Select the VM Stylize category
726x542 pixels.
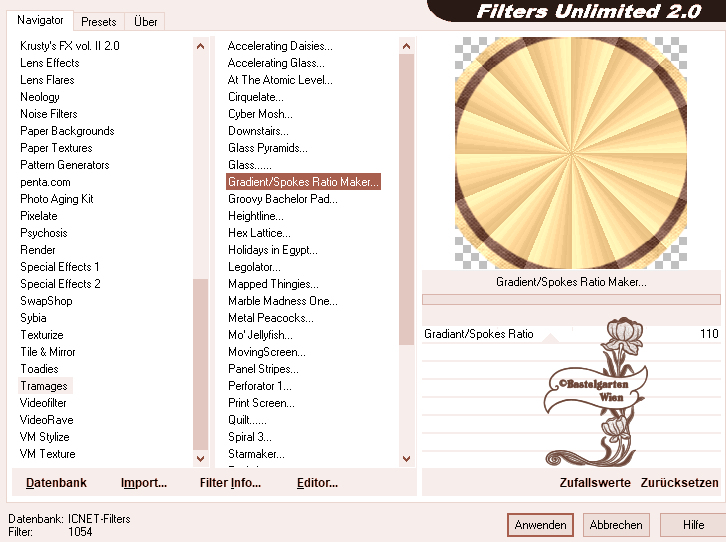pos(44,437)
